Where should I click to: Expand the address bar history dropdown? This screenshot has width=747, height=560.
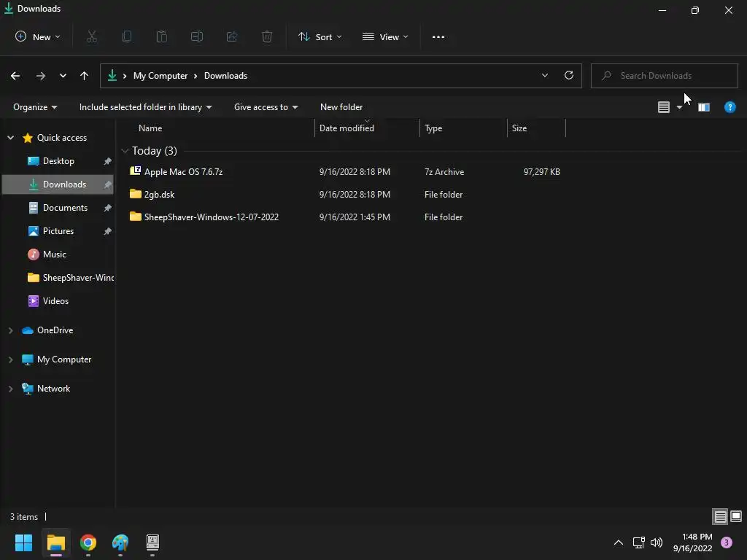(x=544, y=75)
